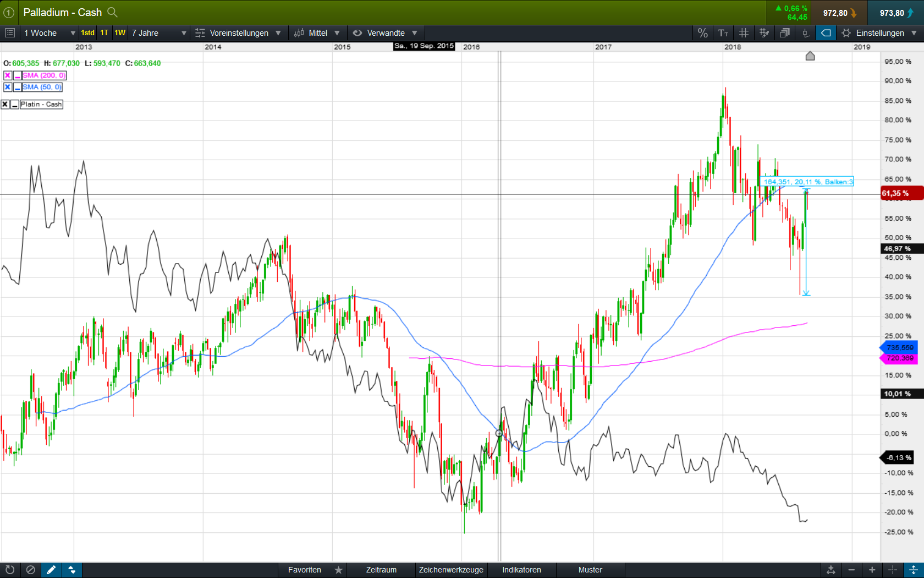Image resolution: width=924 pixels, height=578 pixels.
Task: Toggle the percent scale icon
Action: (x=702, y=33)
